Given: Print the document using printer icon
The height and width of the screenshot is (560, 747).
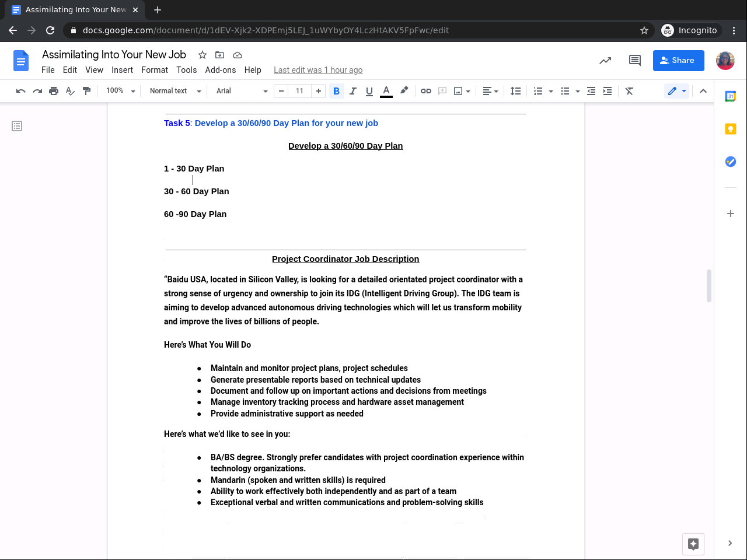Looking at the screenshot, I should (x=54, y=91).
